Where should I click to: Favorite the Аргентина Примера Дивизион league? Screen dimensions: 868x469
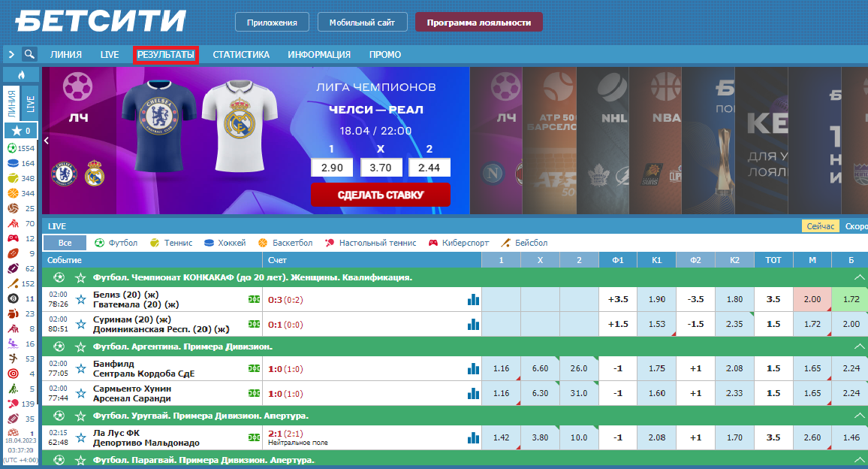[x=80, y=346]
